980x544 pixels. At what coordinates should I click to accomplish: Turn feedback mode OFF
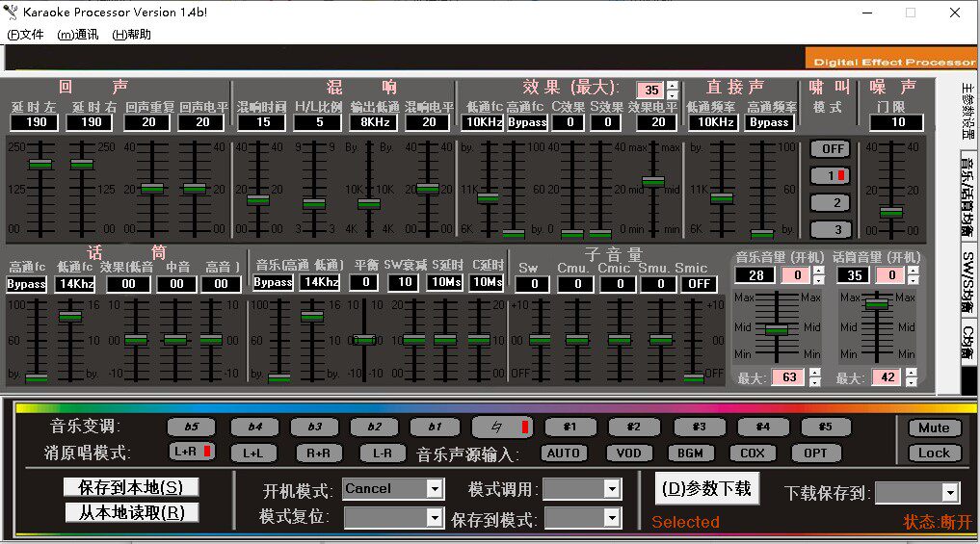(831, 148)
